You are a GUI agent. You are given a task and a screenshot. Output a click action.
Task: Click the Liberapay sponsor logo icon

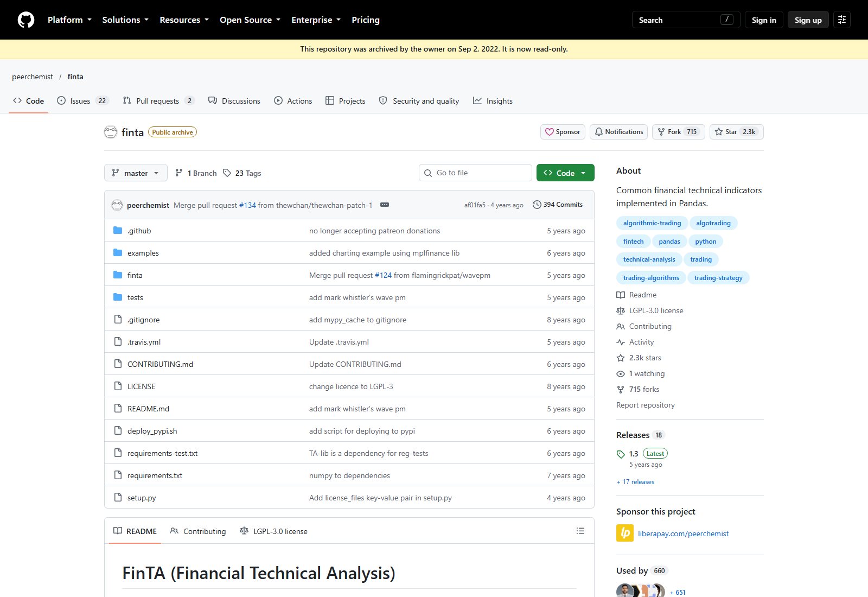point(625,533)
